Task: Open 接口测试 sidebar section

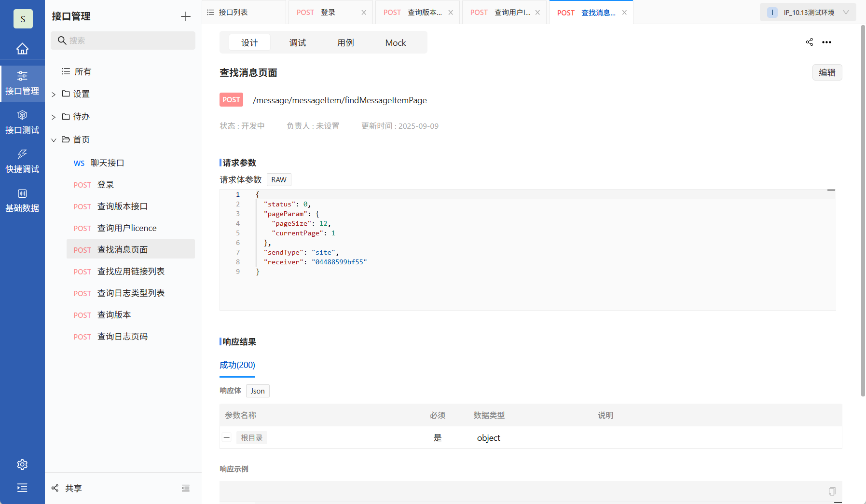Action: (22, 122)
